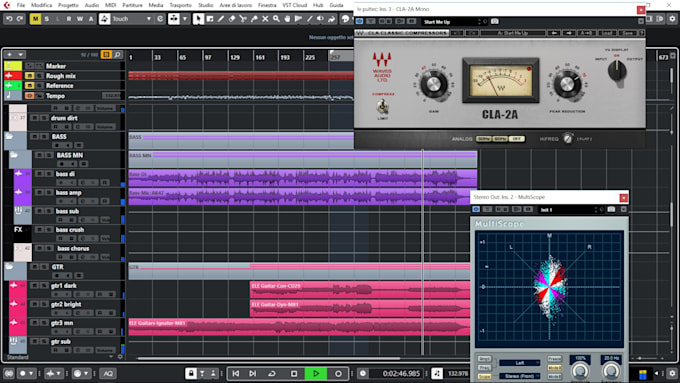Collapse the BASS folder track
The image size is (680, 383).
(9, 137)
